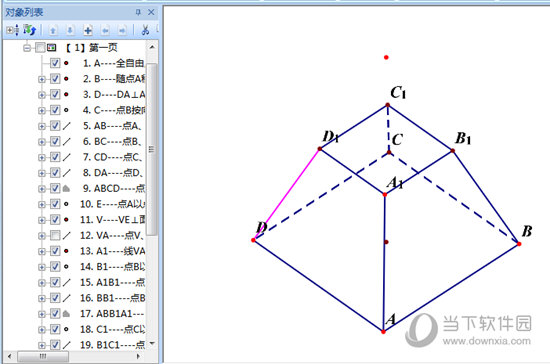Click the horizontal scrollbar right arrow
This screenshot has height=364, width=550.
coord(138,356)
